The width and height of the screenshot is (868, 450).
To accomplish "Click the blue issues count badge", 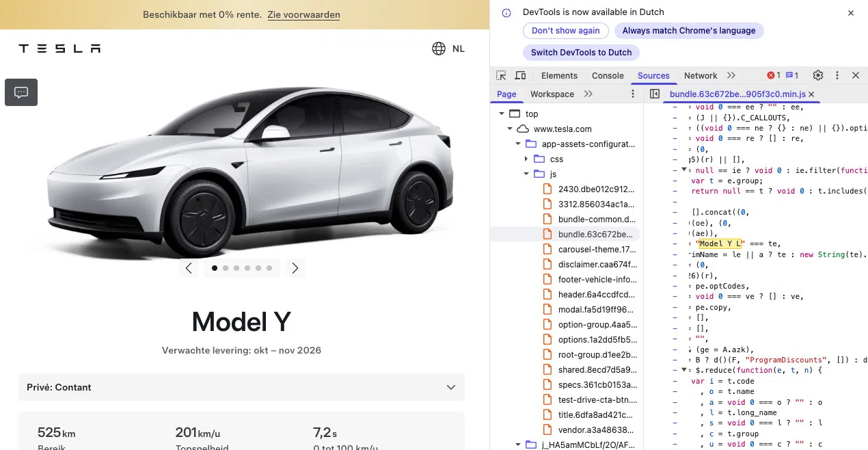I will [x=792, y=75].
